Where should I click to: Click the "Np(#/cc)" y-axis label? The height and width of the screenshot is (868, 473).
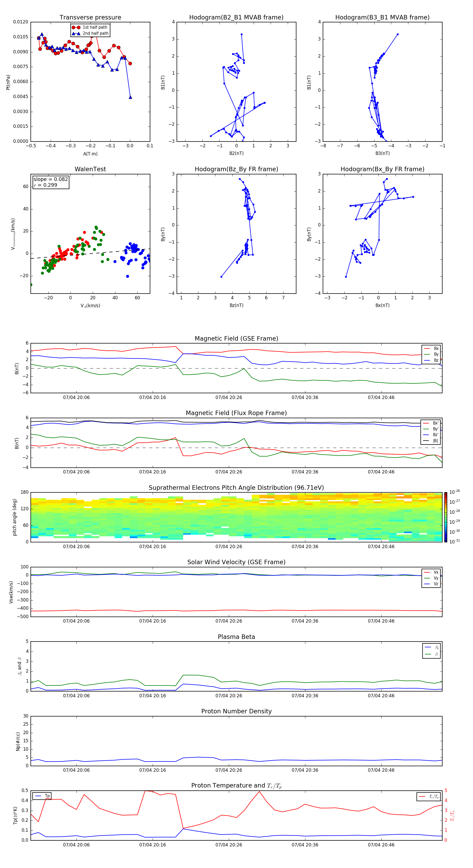coord(18,741)
